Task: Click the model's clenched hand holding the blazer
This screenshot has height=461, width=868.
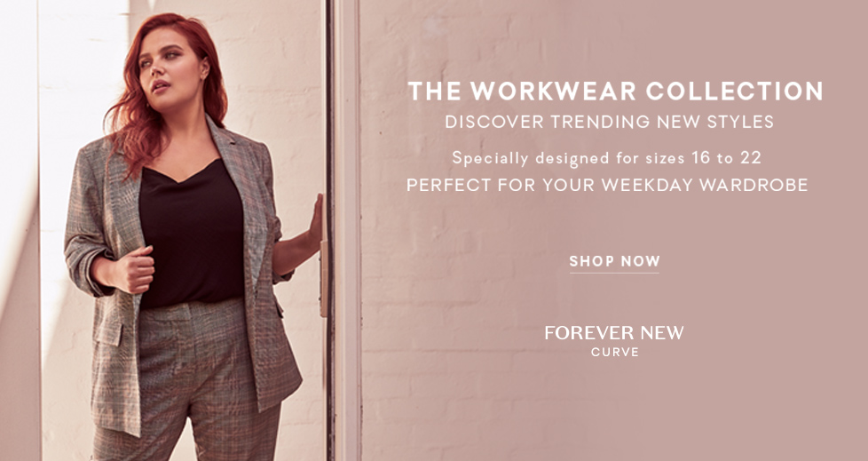Action: click(x=135, y=269)
